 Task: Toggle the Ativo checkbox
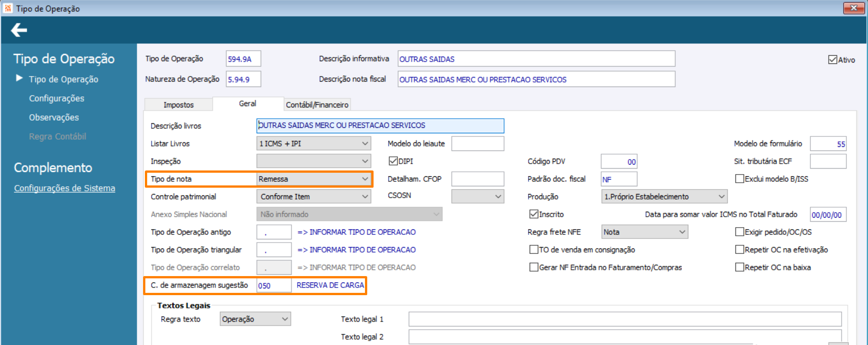point(833,60)
